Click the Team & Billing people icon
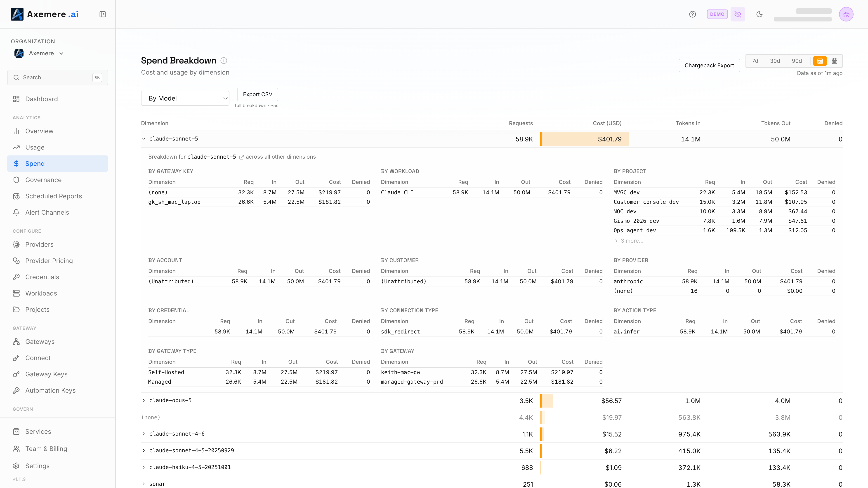The width and height of the screenshot is (868, 488). click(16, 449)
